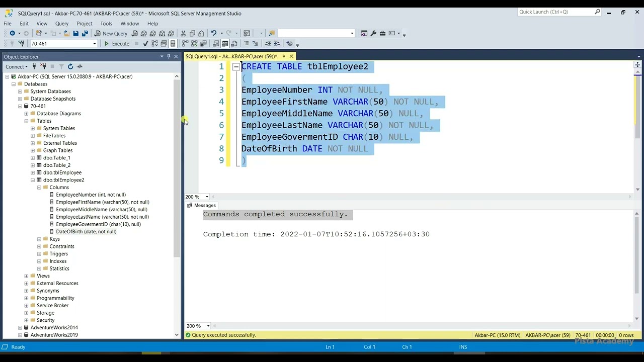
Task: Open a new Analysis Services MDX query
Action: [144, 33]
